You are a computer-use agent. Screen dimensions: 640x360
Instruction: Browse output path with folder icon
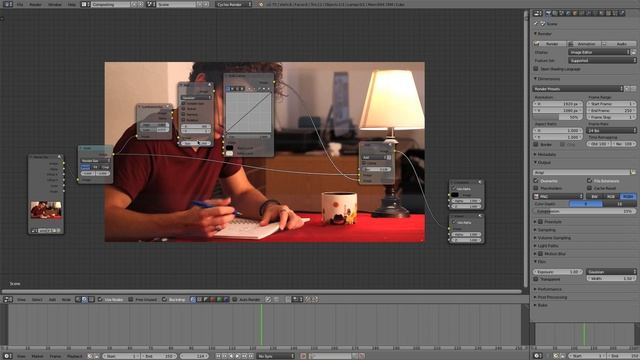pyautogui.click(x=633, y=172)
